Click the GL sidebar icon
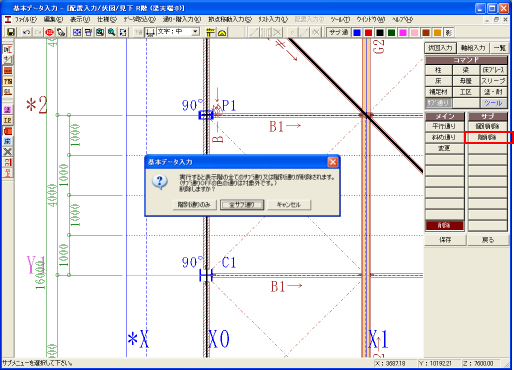The height and width of the screenshot is (370, 514). pos(8,91)
